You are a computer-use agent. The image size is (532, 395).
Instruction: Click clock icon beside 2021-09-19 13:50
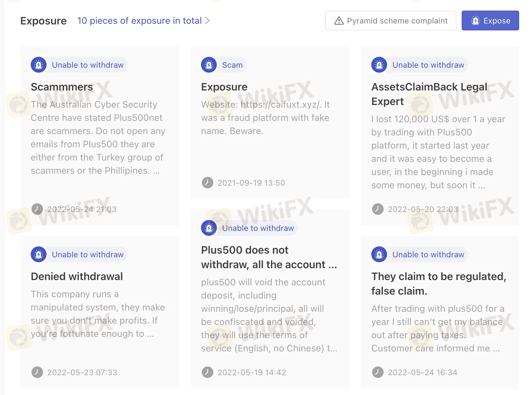tap(208, 183)
